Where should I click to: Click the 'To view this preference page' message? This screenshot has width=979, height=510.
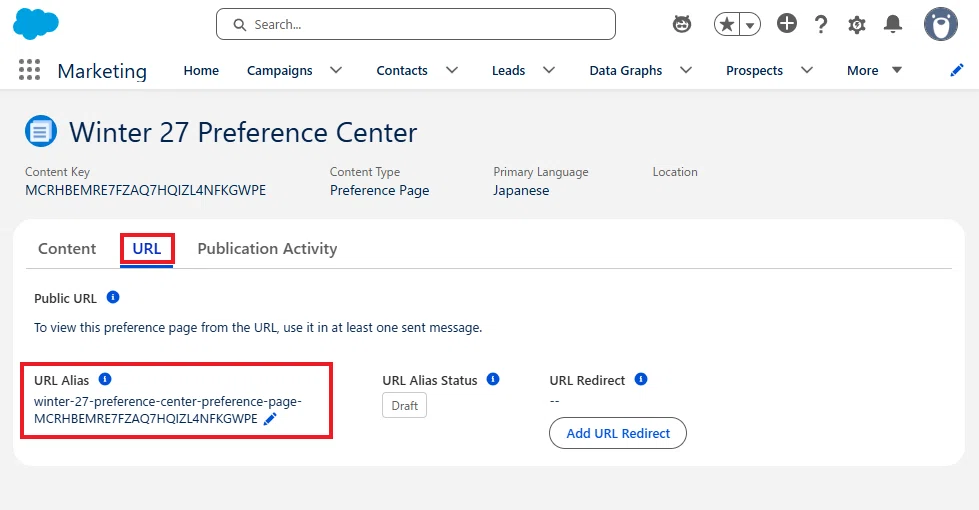258,328
